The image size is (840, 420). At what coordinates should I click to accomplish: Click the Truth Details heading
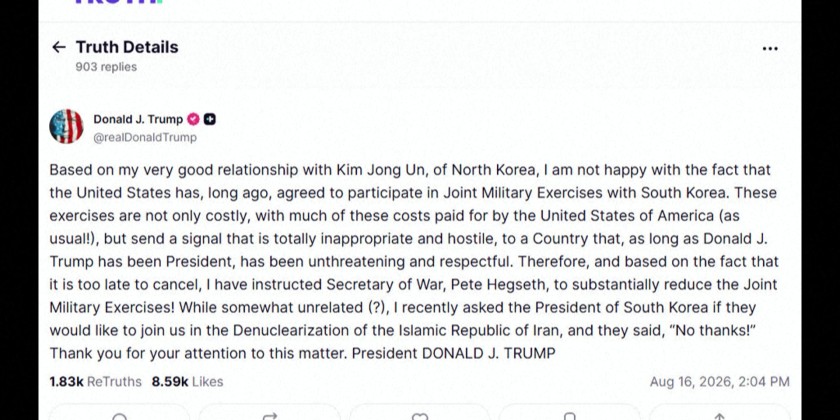tap(127, 47)
